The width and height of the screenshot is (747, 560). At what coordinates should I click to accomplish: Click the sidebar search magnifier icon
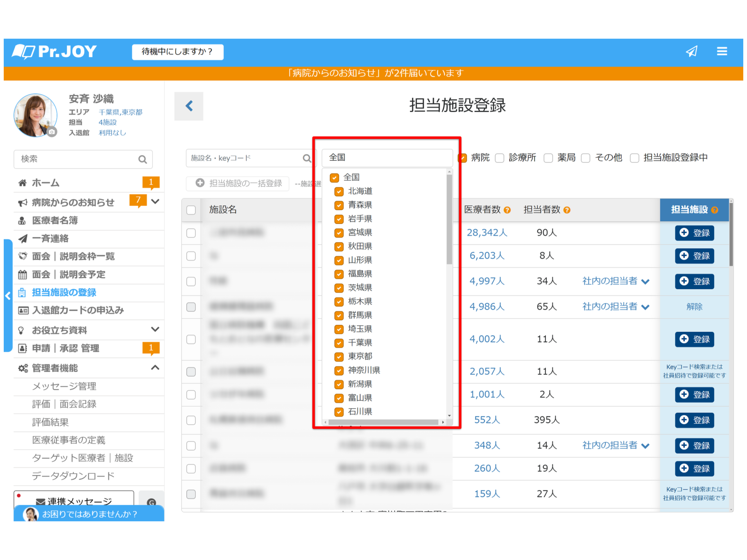143,159
